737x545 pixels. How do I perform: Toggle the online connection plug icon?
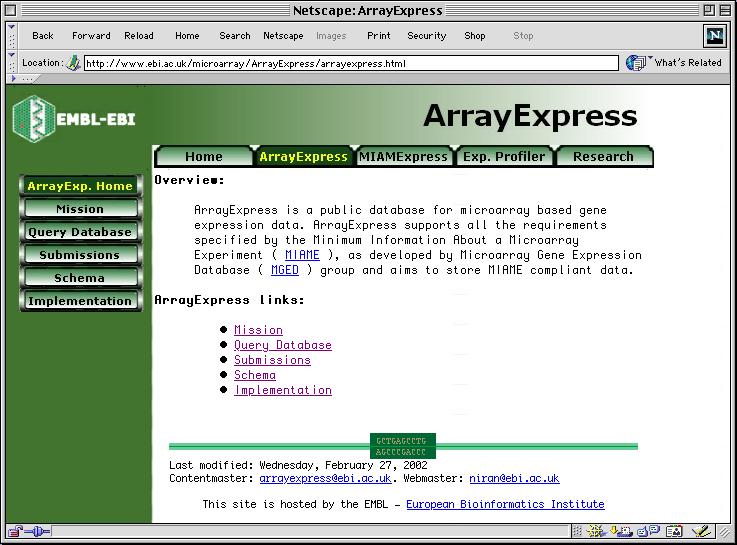pos(37,531)
